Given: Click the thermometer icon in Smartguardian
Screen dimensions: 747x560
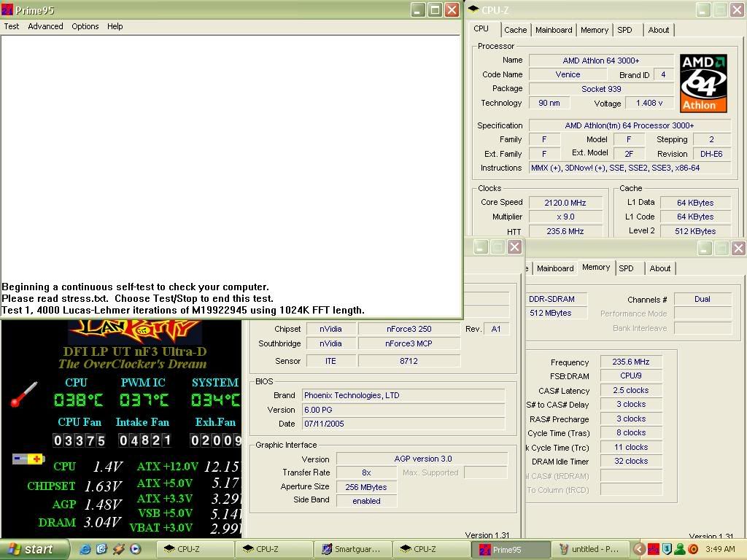Looking at the screenshot, I should coord(24,394).
